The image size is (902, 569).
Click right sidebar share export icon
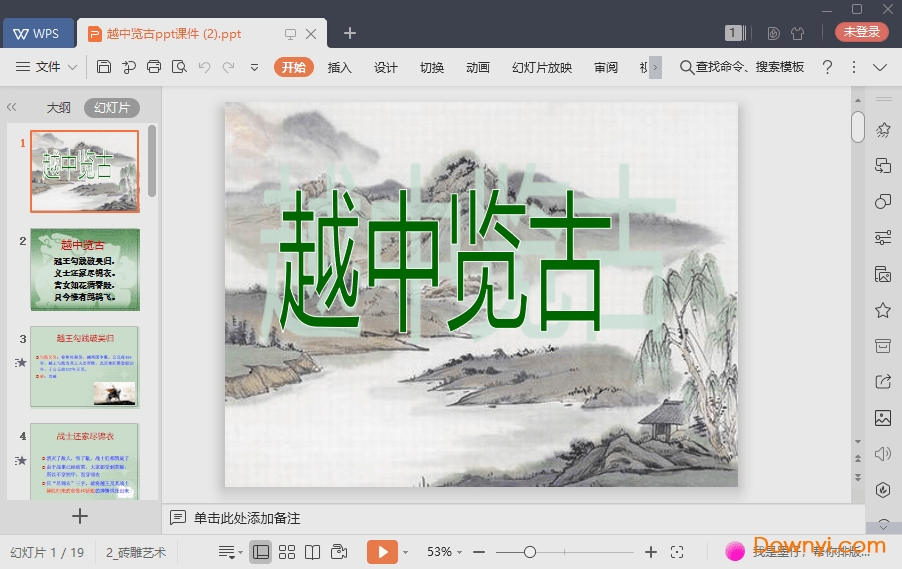883,381
